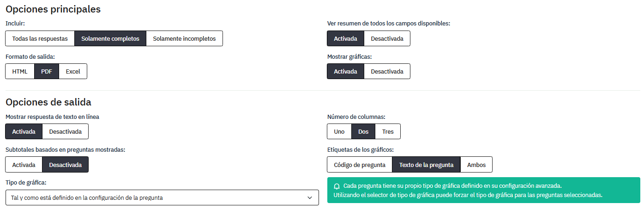This screenshot has height=210, width=644.
Task: Set number of columns to Uno
Action: pyautogui.click(x=339, y=131)
